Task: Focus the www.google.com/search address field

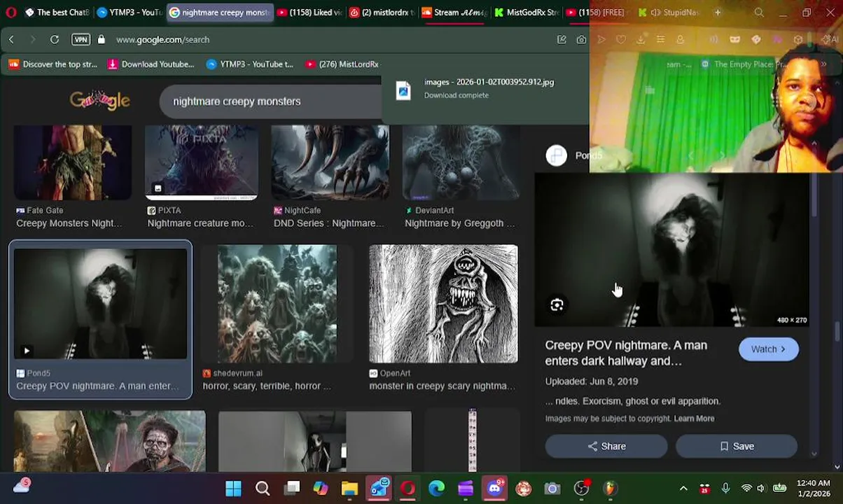Action: coord(162,40)
